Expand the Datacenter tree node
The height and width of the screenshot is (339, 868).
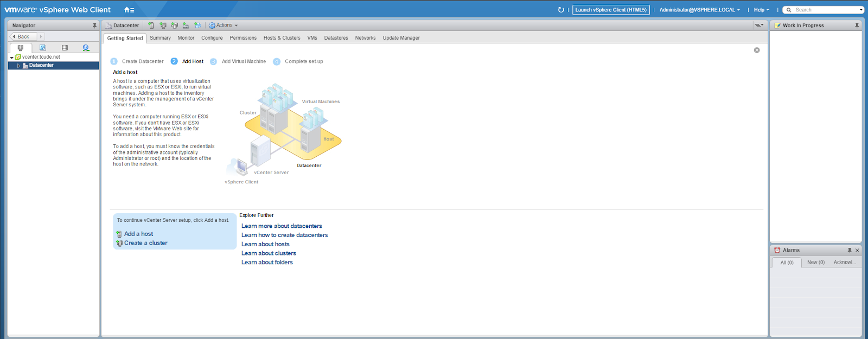pyautogui.click(x=18, y=65)
